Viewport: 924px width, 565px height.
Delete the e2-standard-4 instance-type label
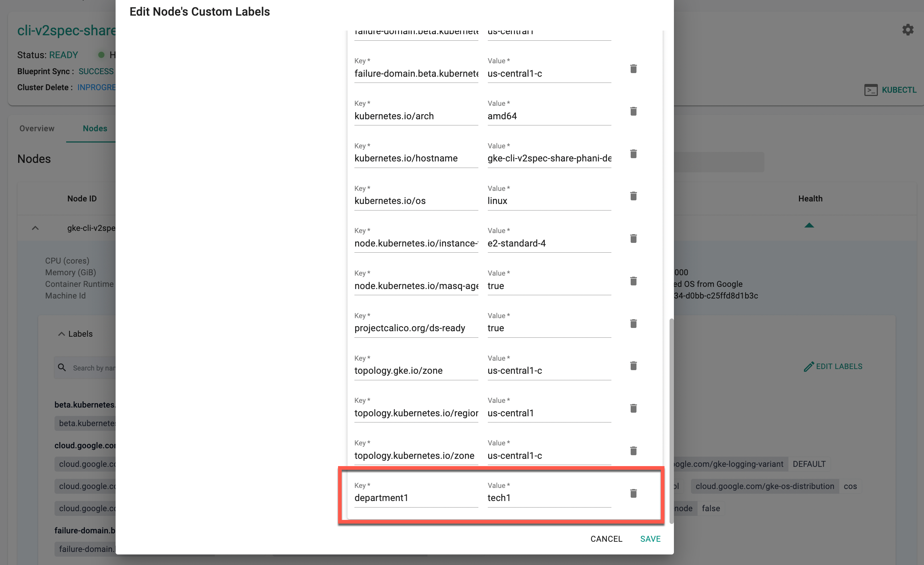coord(633,239)
